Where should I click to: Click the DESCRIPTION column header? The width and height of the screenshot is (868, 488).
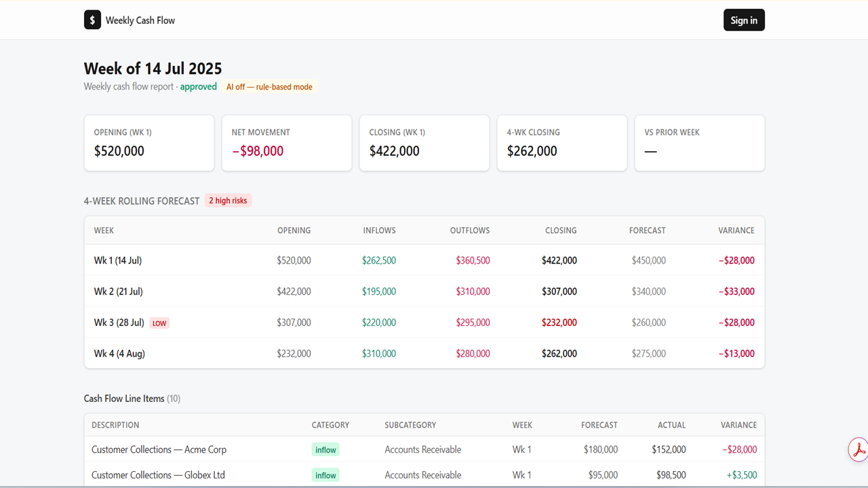[115, 425]
